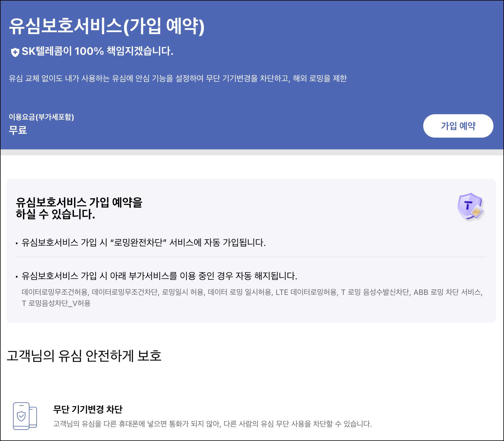Click the 무료 price text
The image size is (504, 441).
point(18,130)
